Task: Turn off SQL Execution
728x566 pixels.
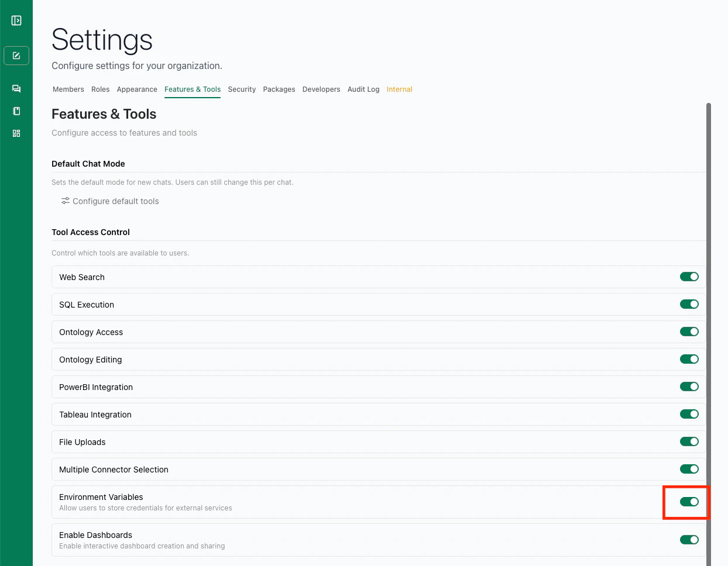Action: coord(689,304)
